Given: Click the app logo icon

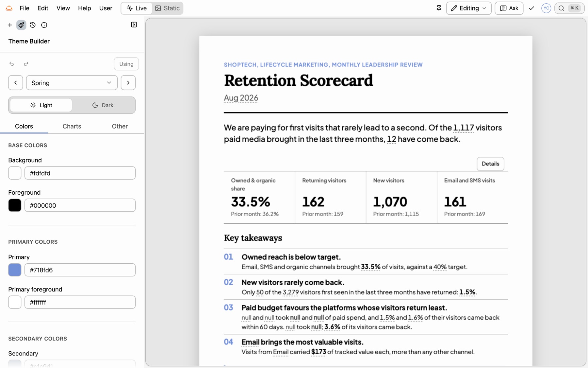Looking at the screenshot, I should [9, 8].
